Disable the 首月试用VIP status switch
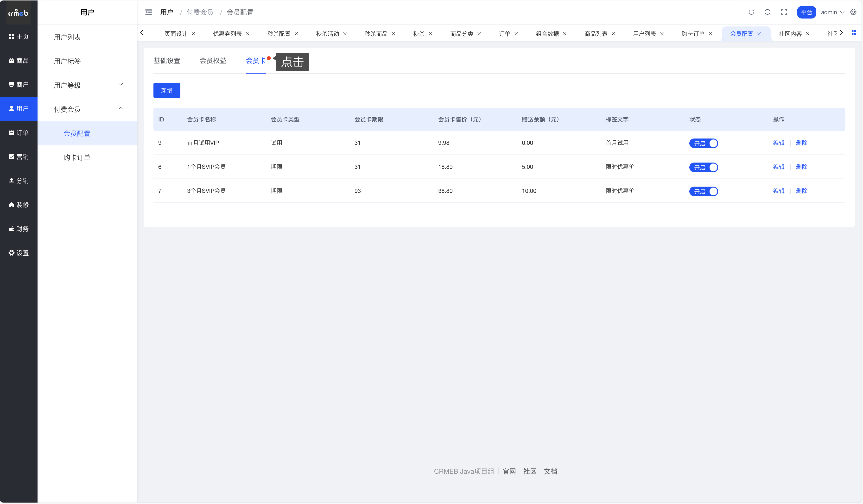The height and width of the screenshot is (504, 863). 704,143
